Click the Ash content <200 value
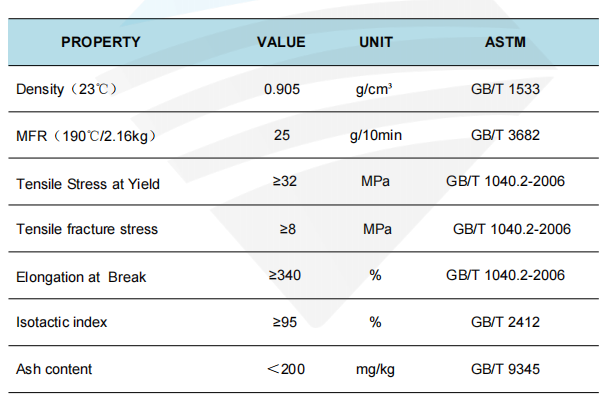The height and width of the screenshot is (400, 610). pos(286,369)
